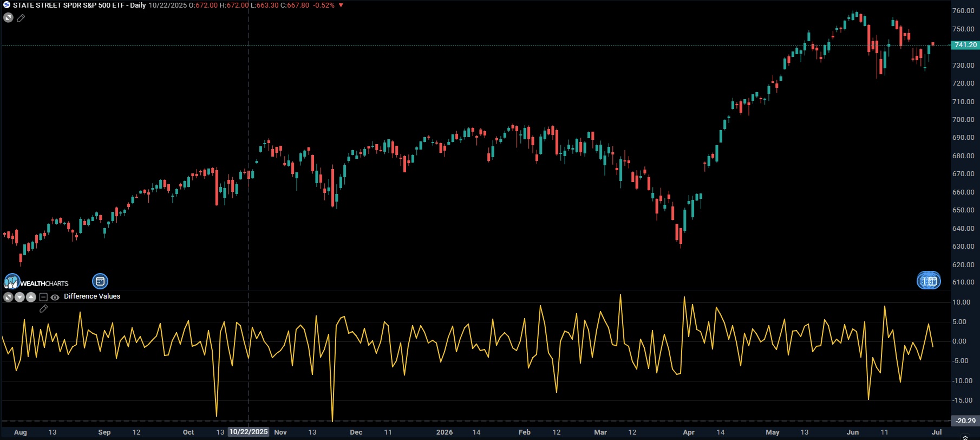The width and height of the screenshot is (980, 440).
Task: Click the Jul label on time axis
Action: coord(937,432)
